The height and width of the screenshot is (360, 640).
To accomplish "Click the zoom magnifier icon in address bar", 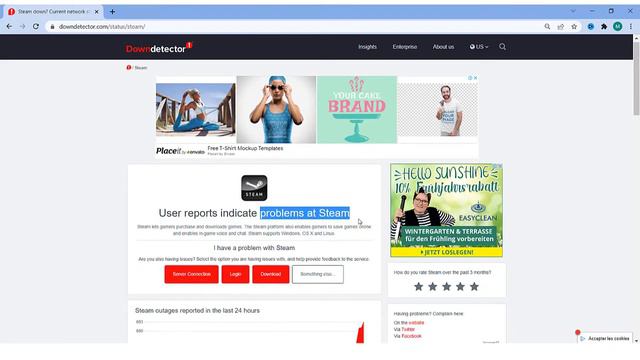I will pyautogui.click(x=547, y=27).
